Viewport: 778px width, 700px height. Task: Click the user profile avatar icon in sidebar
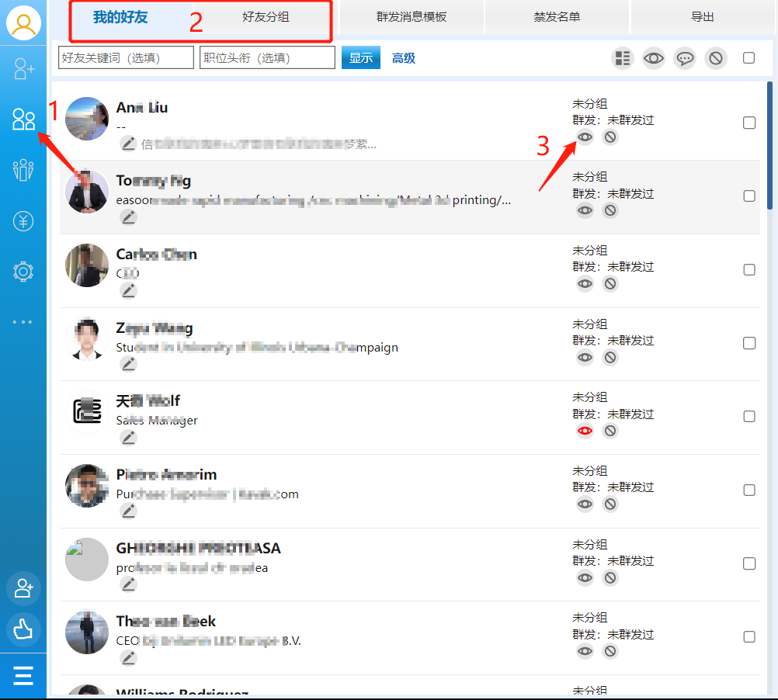23,23
